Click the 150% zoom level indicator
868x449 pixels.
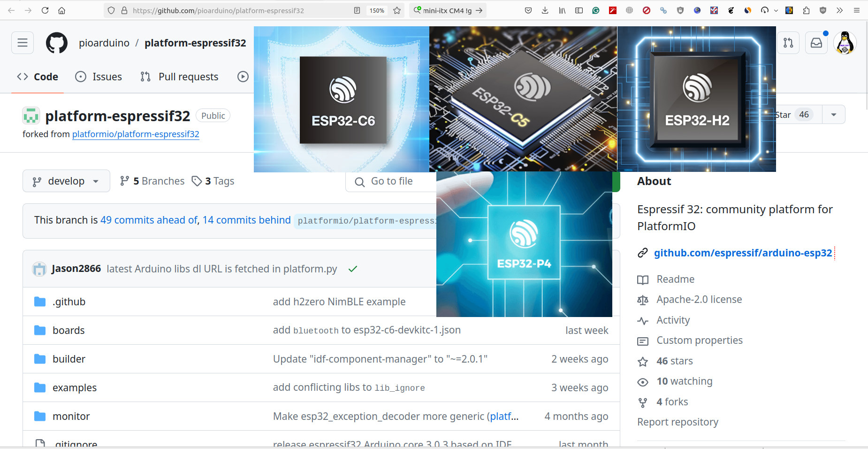click(x=377, y=10)
